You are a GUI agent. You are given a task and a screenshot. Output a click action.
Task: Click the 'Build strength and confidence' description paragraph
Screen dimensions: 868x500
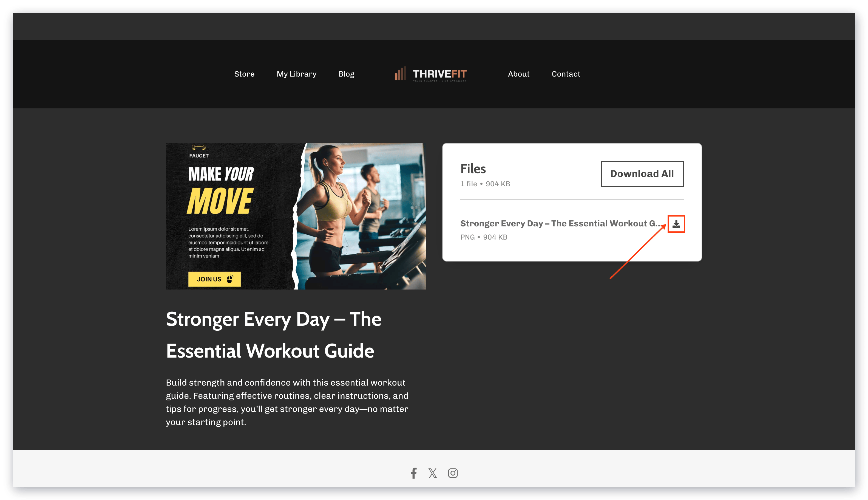coord(287,402)
